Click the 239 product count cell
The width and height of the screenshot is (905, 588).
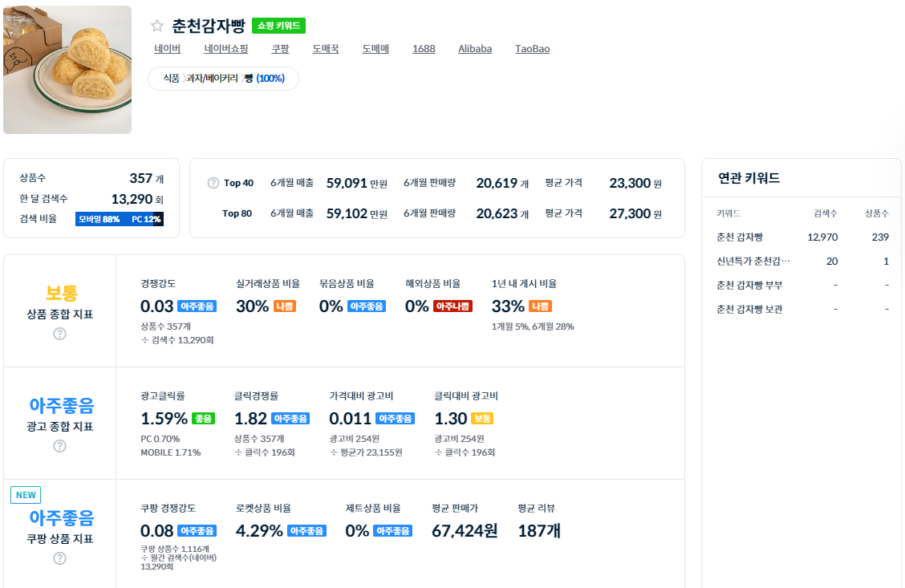(880, 237)
